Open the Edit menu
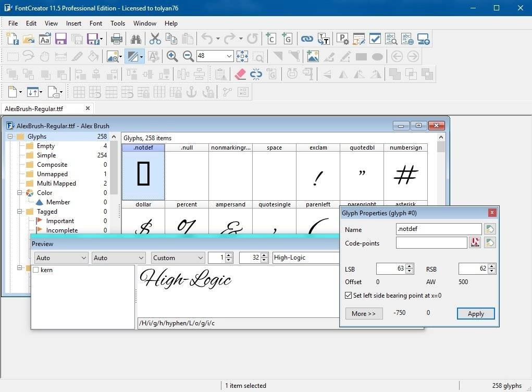Image resolution: width=532 pixels, height=392 pixels. (31, 23)
